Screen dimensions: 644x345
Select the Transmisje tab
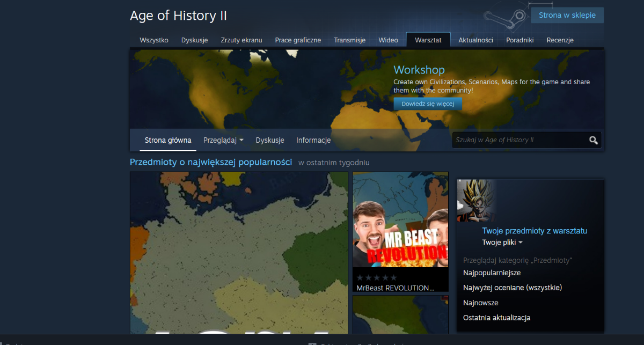pos(349,40)
